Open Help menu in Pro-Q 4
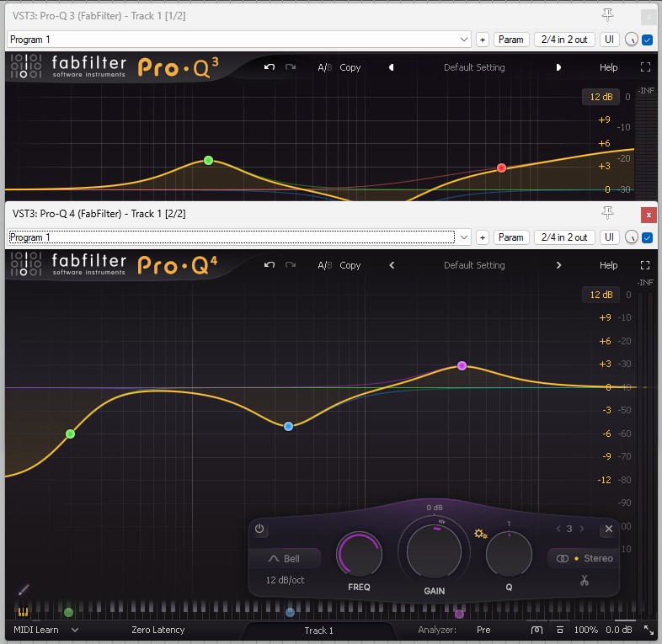The height and width of the screenshot is (644, 662). click(608, 265)
